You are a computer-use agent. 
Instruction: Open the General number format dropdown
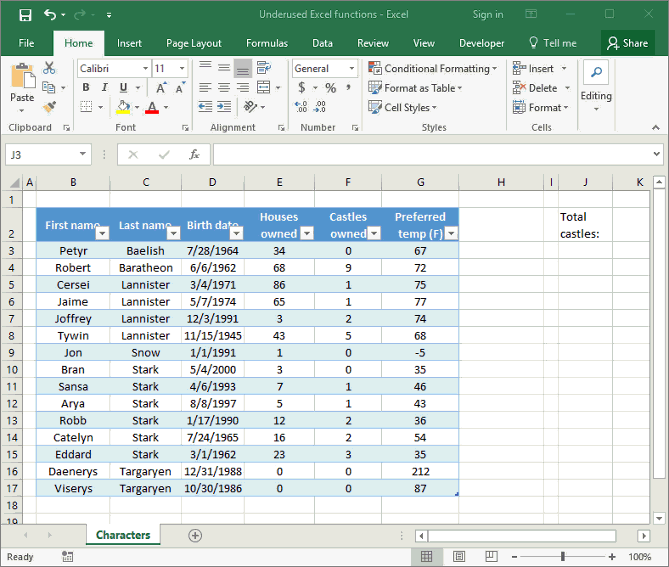tap(352, 68)
